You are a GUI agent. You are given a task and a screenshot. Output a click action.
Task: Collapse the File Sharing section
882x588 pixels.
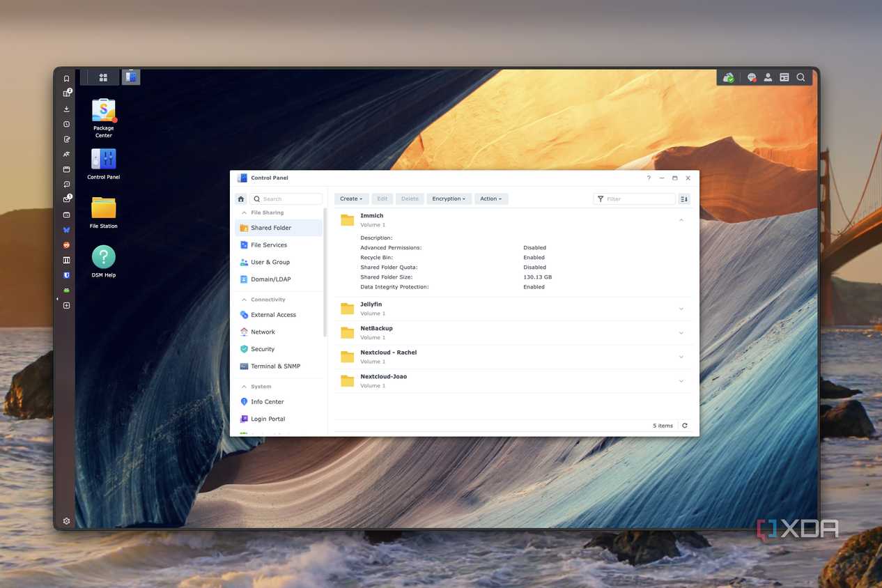coord(244,212)
